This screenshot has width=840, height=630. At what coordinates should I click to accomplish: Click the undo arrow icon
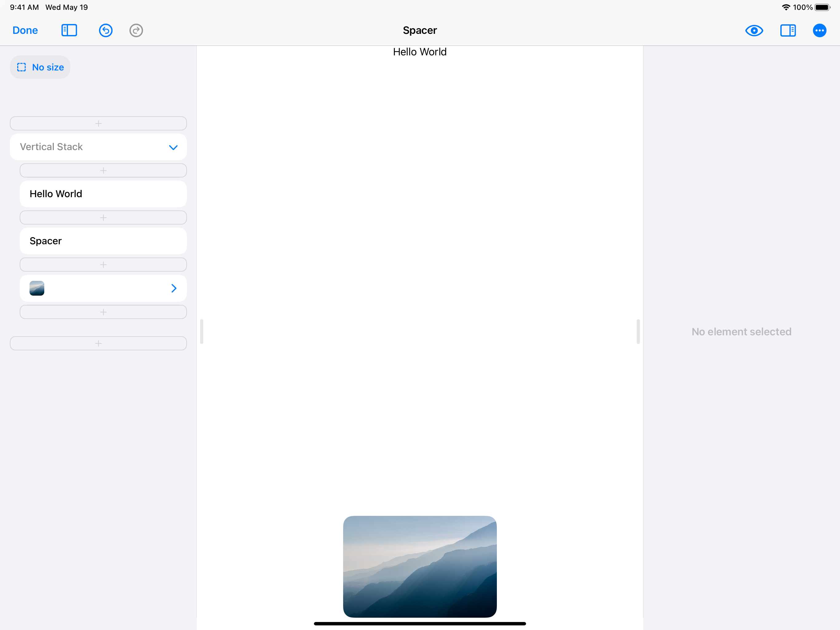click(105, 30)
